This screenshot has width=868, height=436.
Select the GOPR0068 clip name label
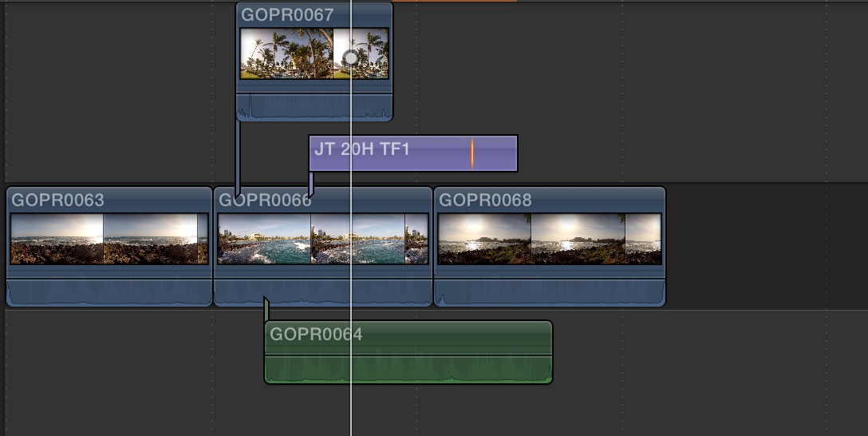(x=485, y=200)
